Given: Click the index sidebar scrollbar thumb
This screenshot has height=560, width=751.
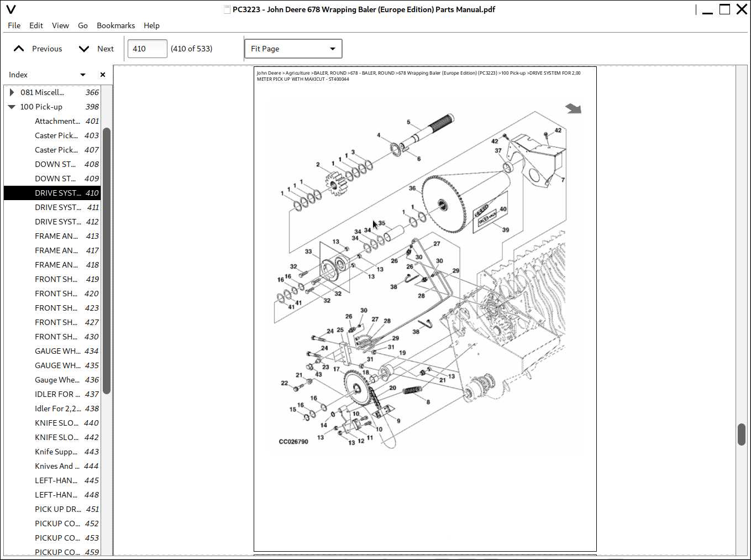Looking at the screenshot, I should (x=107, y=261).
